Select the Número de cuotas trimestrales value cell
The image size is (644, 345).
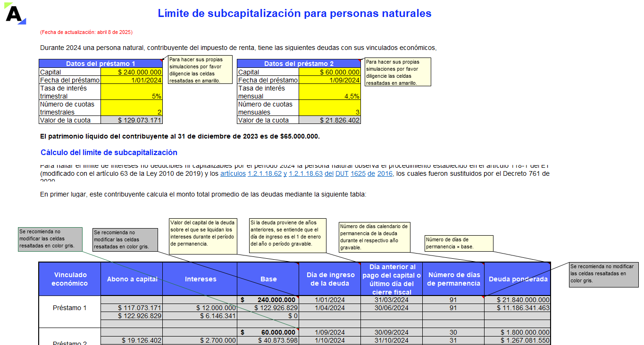click(132, 108)
